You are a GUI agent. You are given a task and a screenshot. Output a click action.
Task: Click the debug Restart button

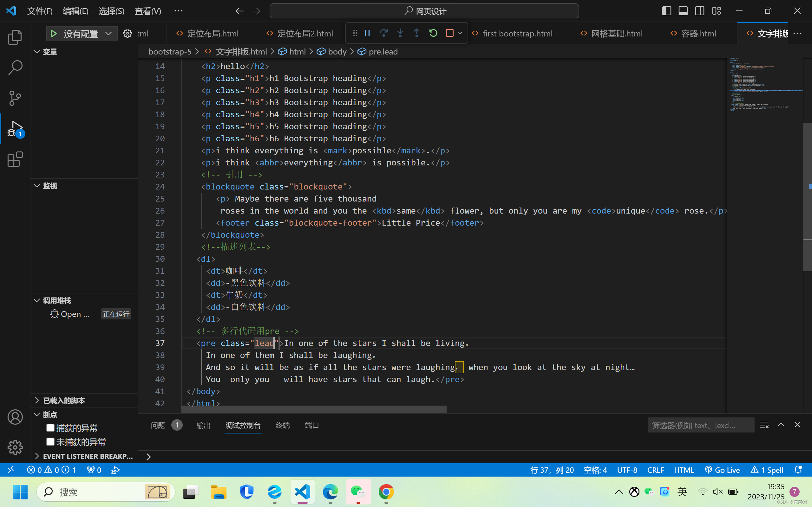[x=433, y=33]
